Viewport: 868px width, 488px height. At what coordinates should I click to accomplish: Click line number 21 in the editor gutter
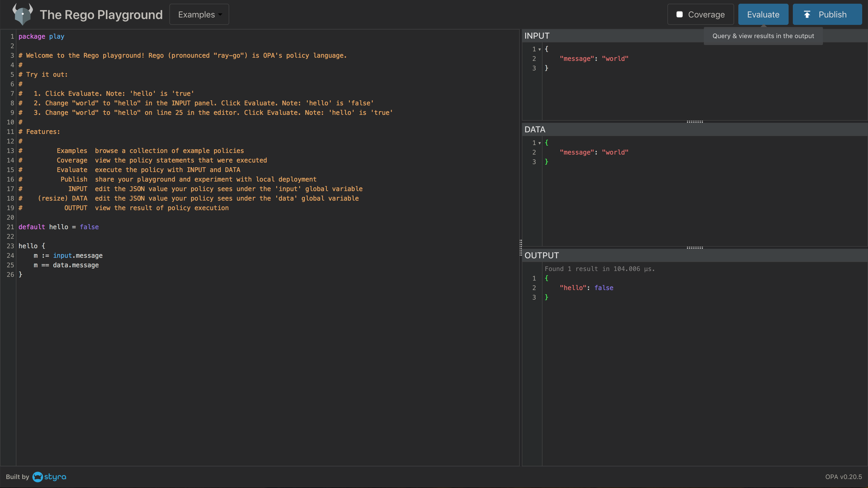pyautogui.click(x=10, y=227)
